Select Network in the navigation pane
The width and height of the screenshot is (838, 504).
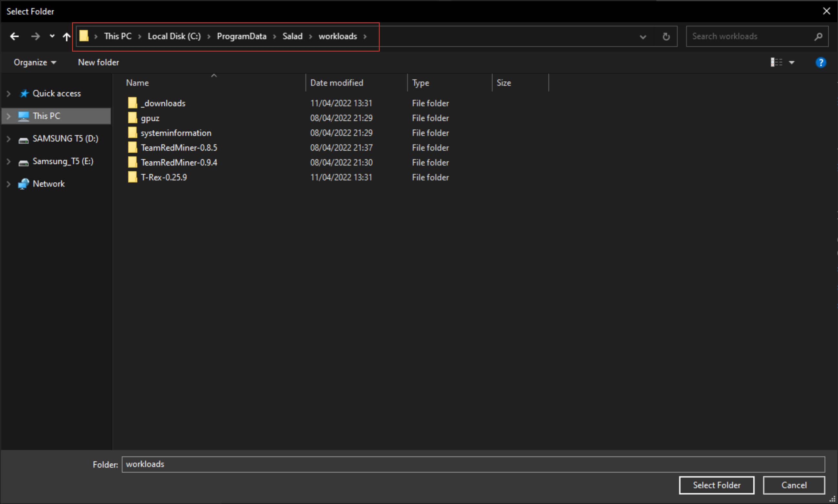pyautogui.click(x=48, y=184)
